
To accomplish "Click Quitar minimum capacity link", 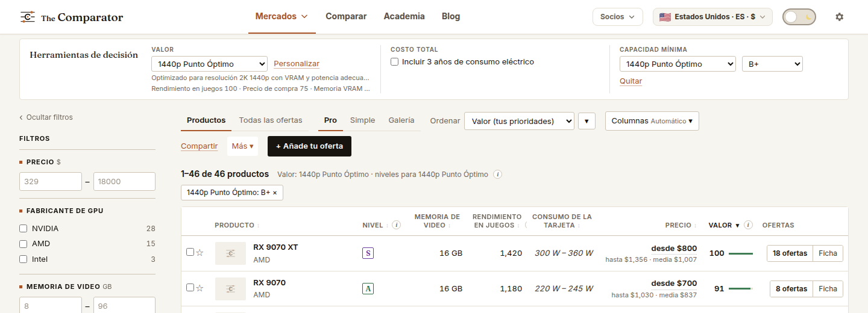I will tap(631, 81).
